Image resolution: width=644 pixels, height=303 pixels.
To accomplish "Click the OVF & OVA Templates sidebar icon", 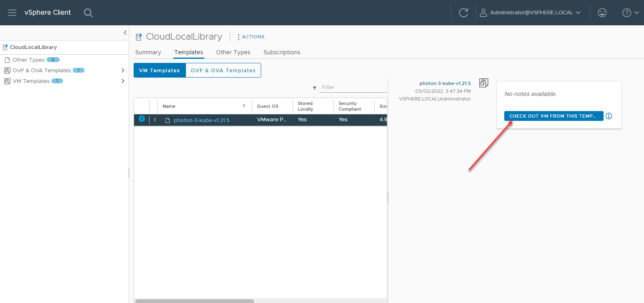I will pos(7,70).
